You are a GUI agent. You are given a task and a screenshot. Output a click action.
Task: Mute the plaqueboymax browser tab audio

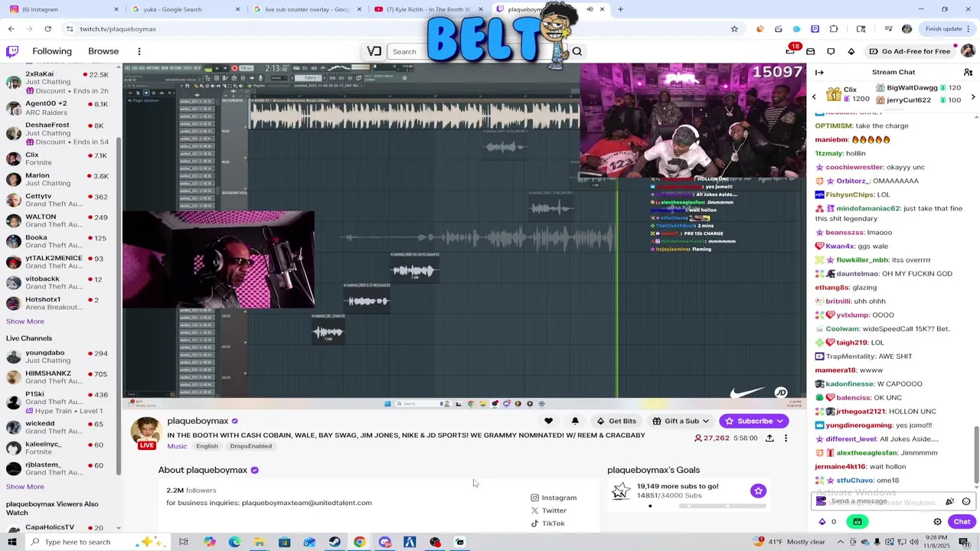(x=590, y=9)
